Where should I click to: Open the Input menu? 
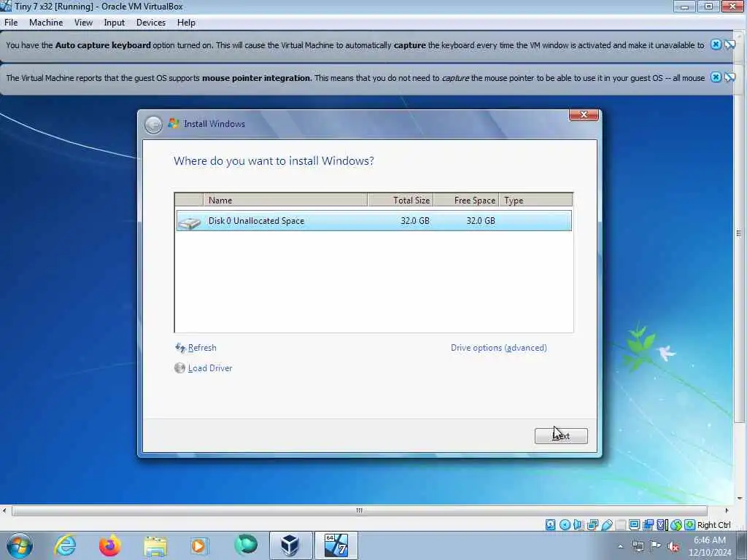click(x=115, y=23)
